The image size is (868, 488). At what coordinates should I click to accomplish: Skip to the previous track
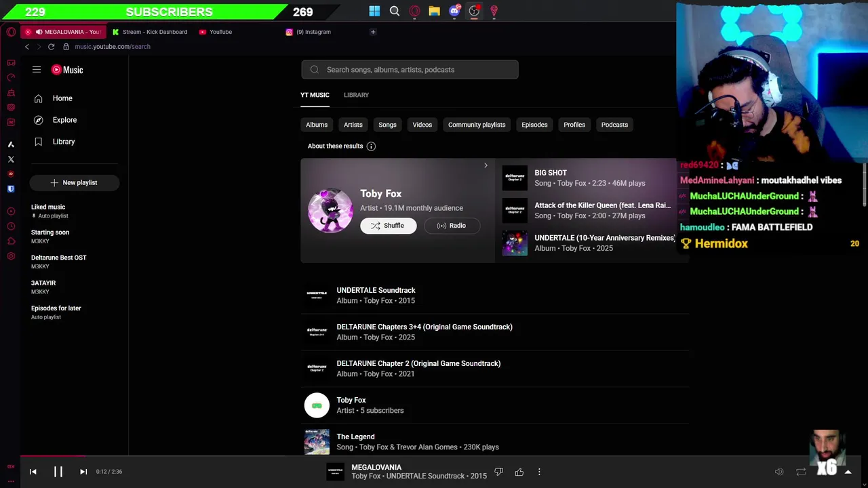click(x=33, y=472)
